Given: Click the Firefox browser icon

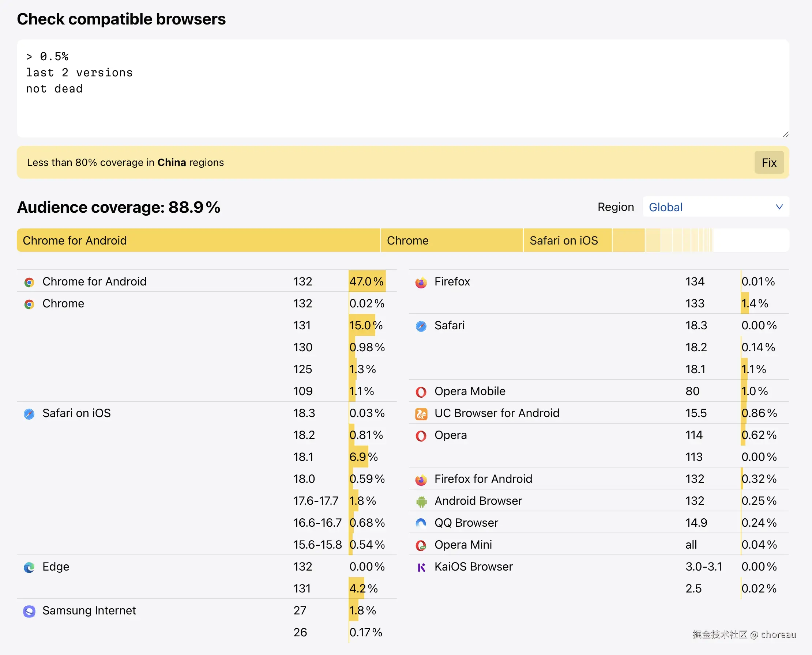Looking at the screenshot, I should (x=421, y=282).
